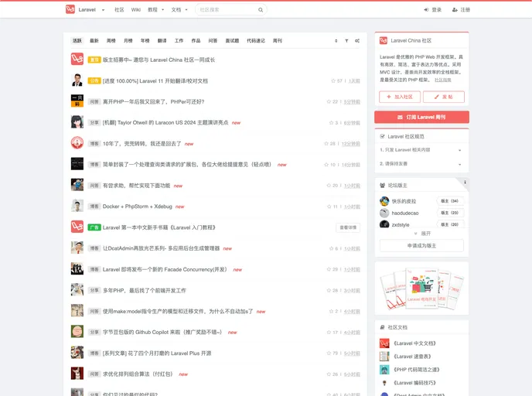The height and width of the screenshot is (396, 532).
Task: Open the 10年了，兜兜转转 topic
Action: (142, 144)
